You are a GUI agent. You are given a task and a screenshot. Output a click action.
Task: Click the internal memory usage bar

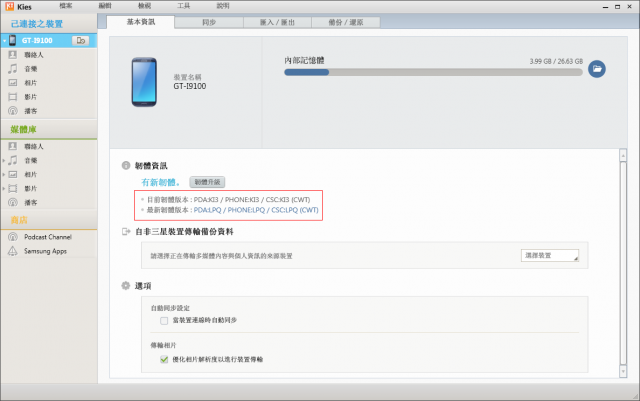click(x=433, y=72)
